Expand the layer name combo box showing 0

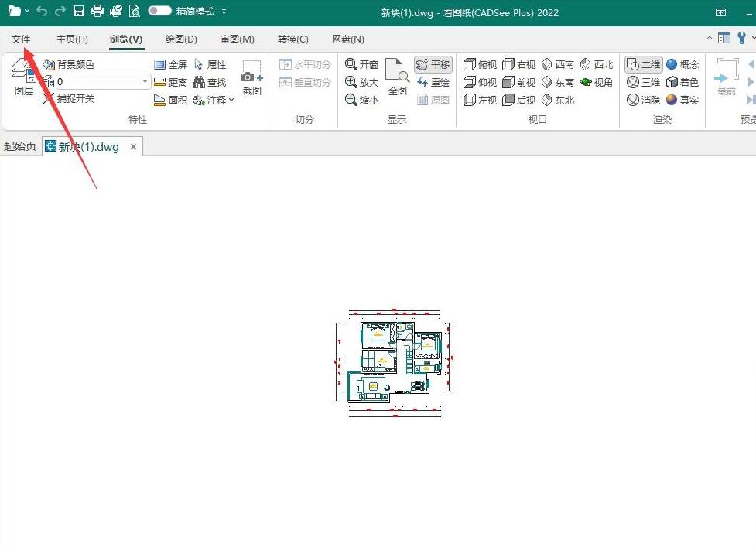[x=145, y=82]
